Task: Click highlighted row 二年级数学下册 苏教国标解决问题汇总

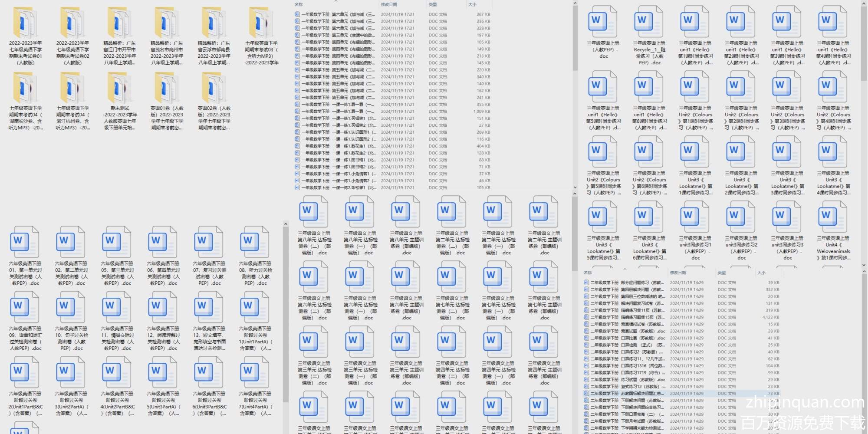Action: tap(642, 394)
